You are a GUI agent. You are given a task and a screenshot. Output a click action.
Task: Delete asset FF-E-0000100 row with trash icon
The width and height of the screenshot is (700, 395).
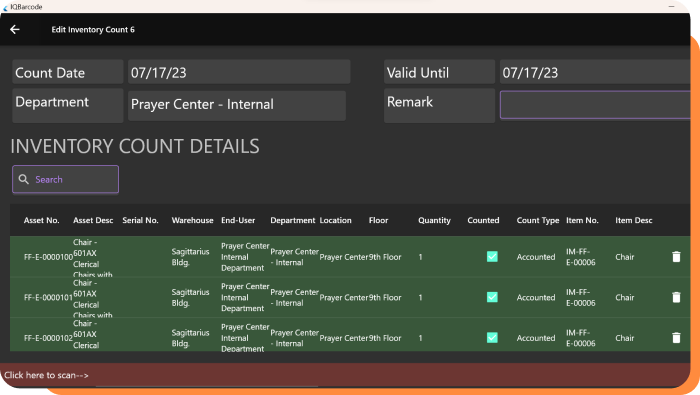click(676, 257)
